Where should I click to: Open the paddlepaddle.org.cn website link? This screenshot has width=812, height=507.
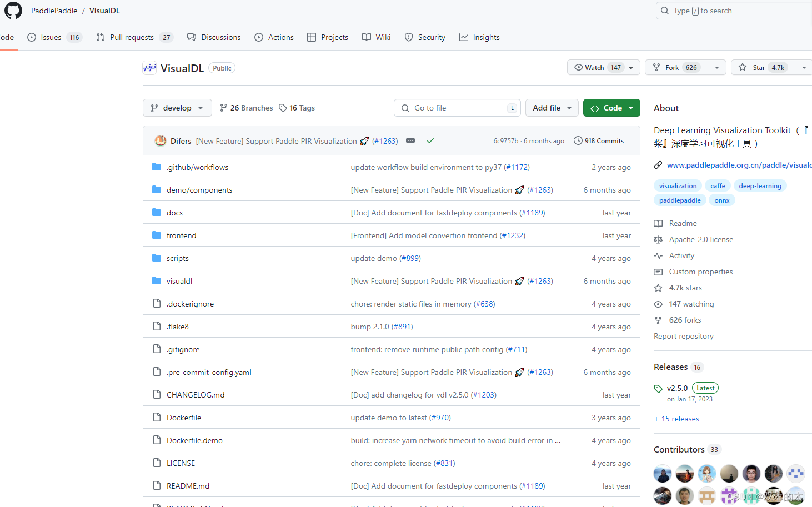click(739, 165)
